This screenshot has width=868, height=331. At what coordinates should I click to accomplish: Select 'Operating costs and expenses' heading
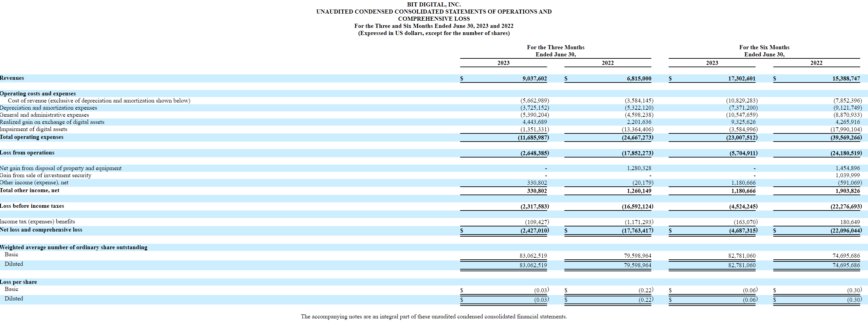point(38,93)
